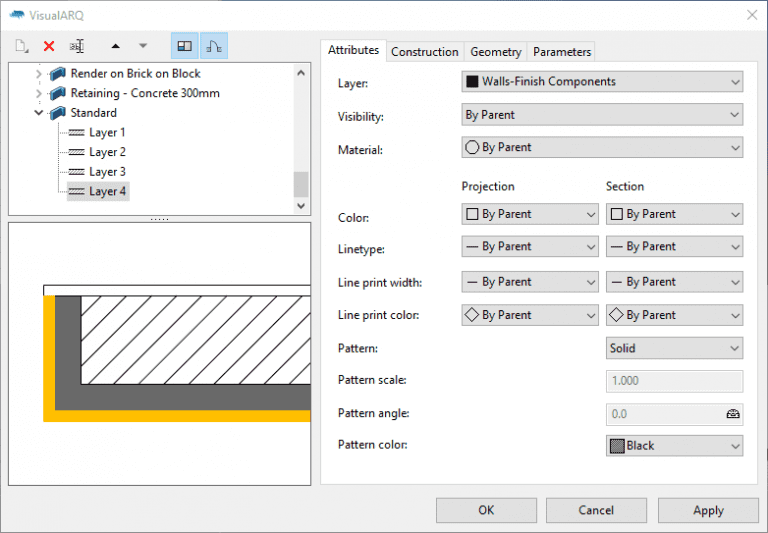Expand the Retaining - Concrete 300mm style
Viewport: 768px width, 533px height.
point(39,94)
